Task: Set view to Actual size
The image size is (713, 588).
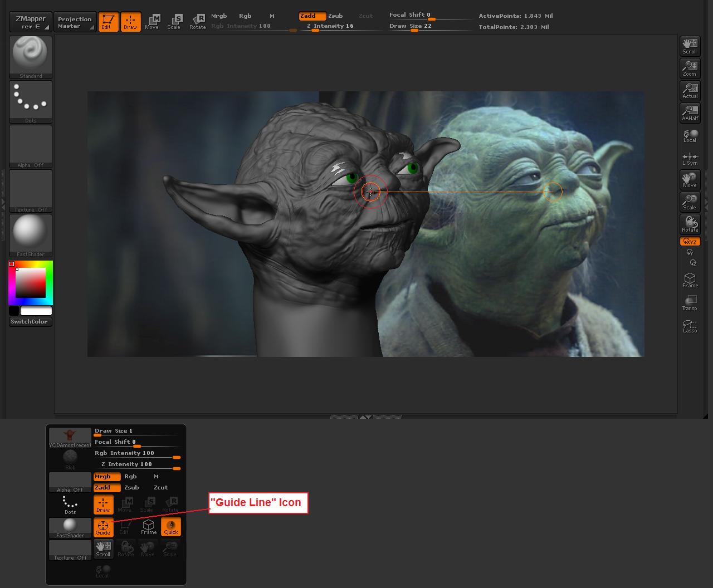Action: 690,91
